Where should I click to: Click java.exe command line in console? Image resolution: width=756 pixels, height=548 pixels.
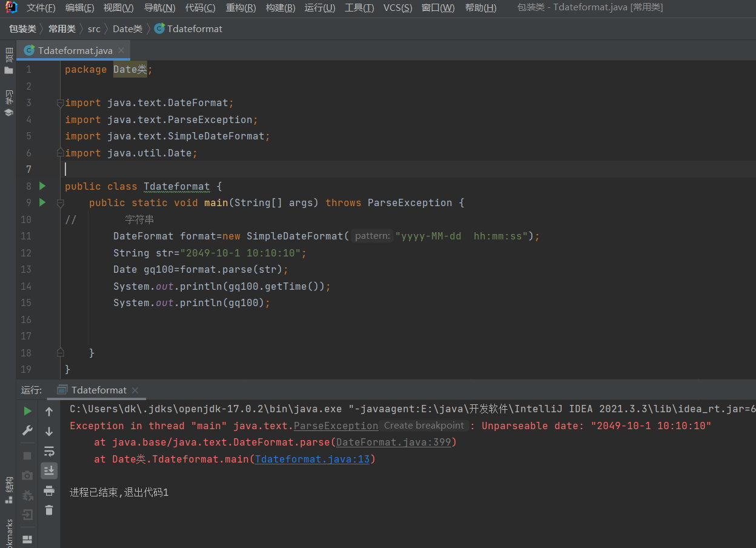click(x=413, y=409)
